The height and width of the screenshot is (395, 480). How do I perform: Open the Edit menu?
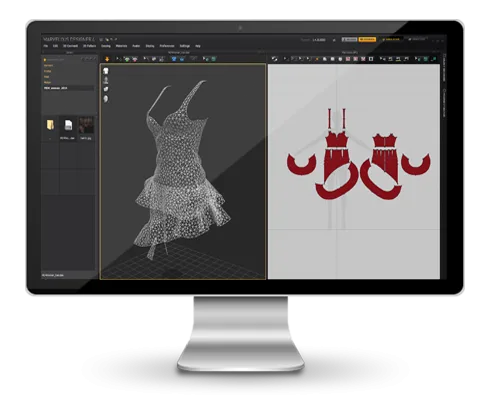point(55,46)
